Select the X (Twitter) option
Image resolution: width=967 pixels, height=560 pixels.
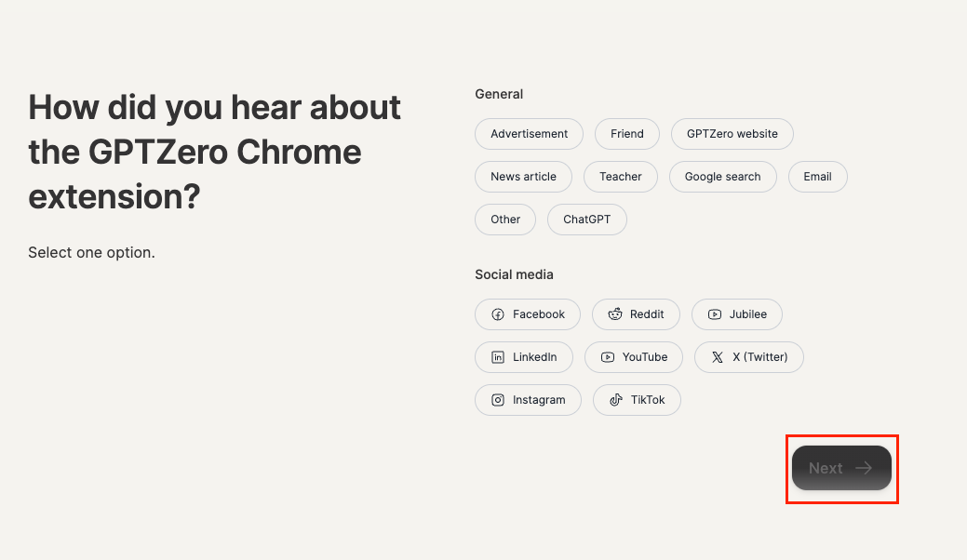click(748, 357)
